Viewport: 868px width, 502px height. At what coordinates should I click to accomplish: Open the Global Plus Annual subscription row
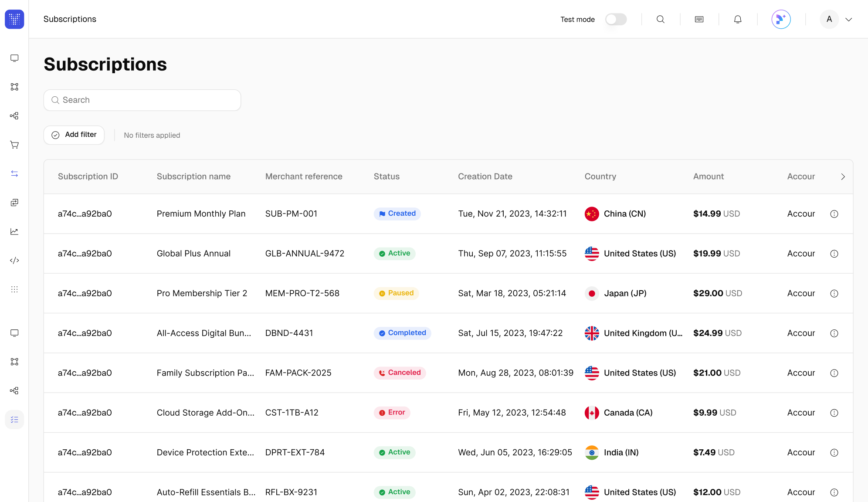pos(193,254)
